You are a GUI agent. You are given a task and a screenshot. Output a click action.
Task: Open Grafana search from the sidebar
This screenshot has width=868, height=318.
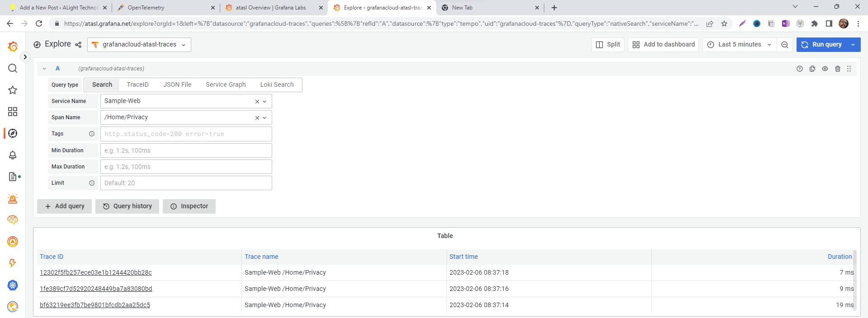(x=13, y=68)
